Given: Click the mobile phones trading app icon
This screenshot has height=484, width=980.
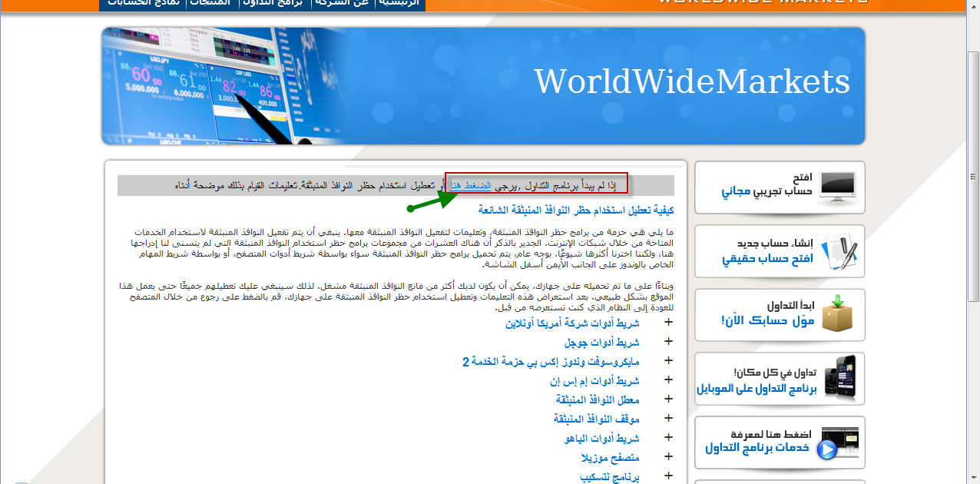Looking at the screenshot, I should (x=839, y=377).
